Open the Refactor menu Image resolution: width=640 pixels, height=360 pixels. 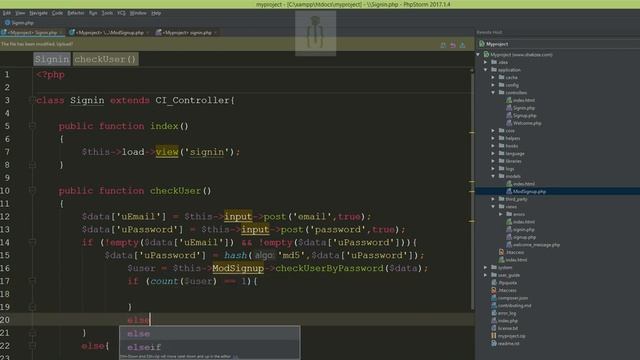pos(76,13)
